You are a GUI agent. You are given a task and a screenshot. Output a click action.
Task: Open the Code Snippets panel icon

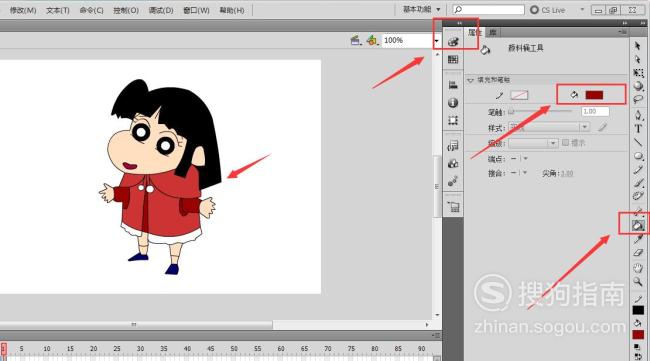[x=453, y=145]
